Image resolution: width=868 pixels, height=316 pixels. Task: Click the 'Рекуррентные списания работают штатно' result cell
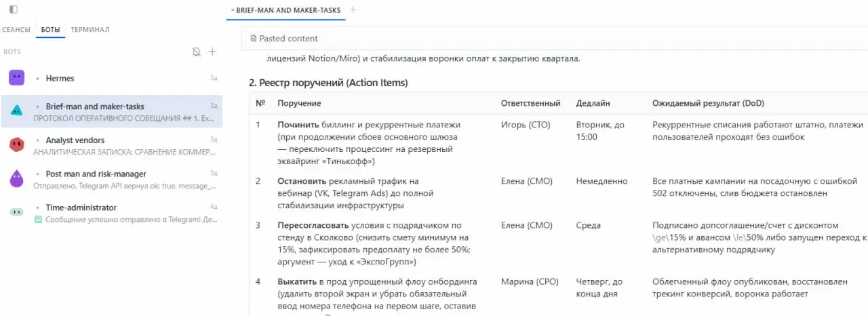(x=757, y=131)
